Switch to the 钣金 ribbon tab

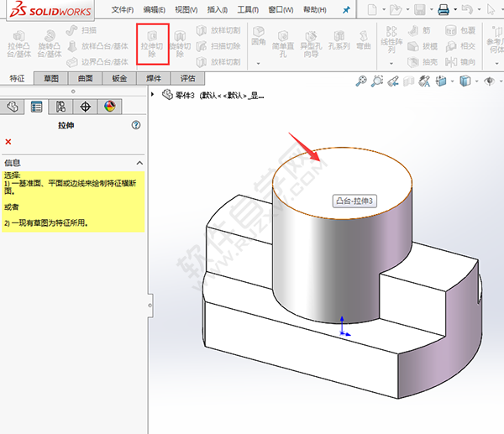point(119,78)
